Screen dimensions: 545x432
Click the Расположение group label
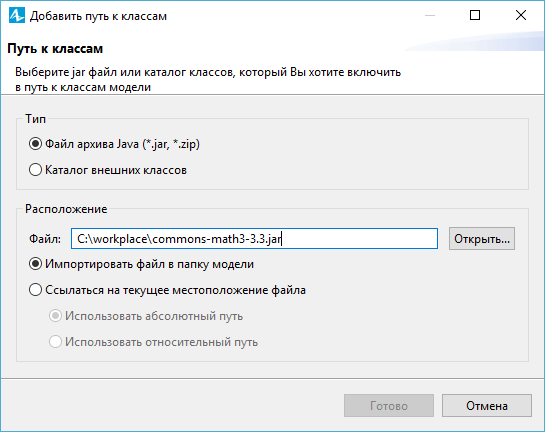click(x=66, y=209)
